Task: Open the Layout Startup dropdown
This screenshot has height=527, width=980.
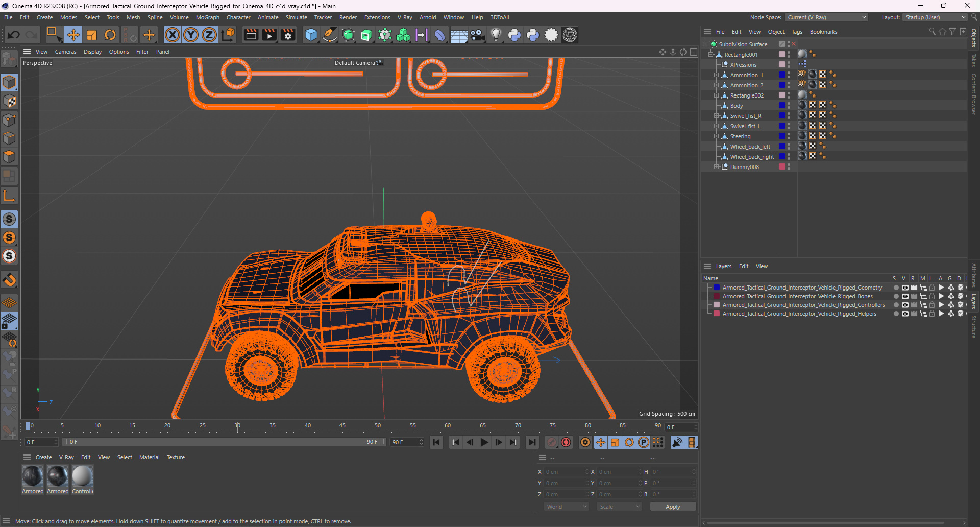Action: [x=935, y=17]
